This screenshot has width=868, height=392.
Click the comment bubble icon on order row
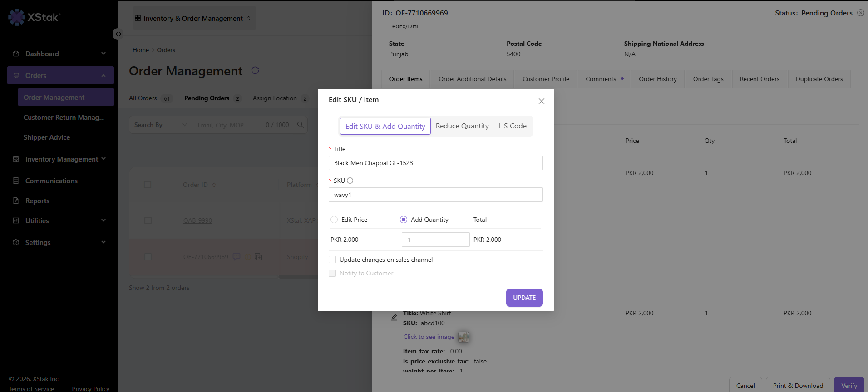pyautogui.click(x=237, y=256)
